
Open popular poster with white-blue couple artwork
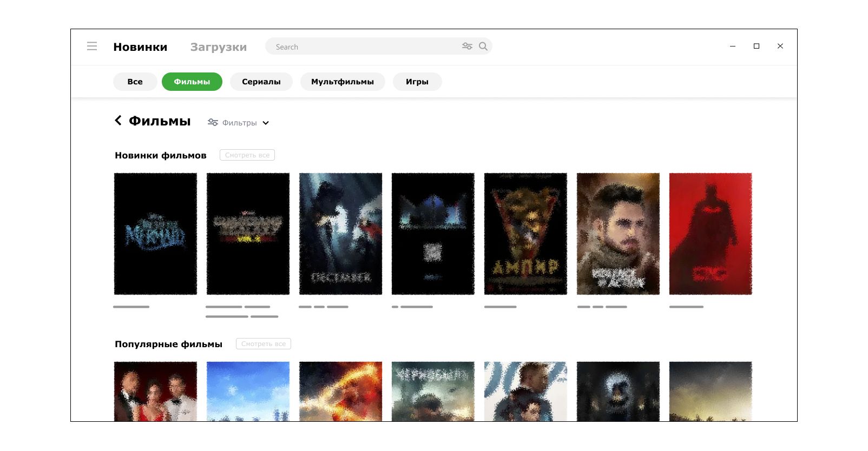click(525, 392)
